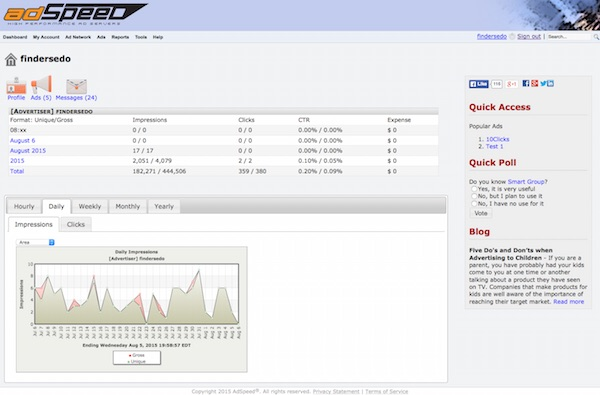This screenshot has height=395, width=600.
Task: Select 'Yes, it is very useful' poll option
Action: pos(474,189)
